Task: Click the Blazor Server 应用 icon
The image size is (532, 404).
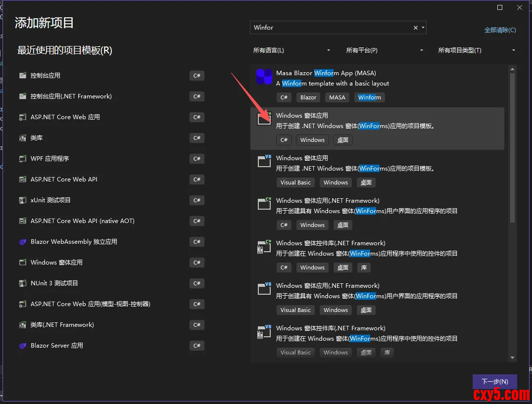Action: pos(22,346)
